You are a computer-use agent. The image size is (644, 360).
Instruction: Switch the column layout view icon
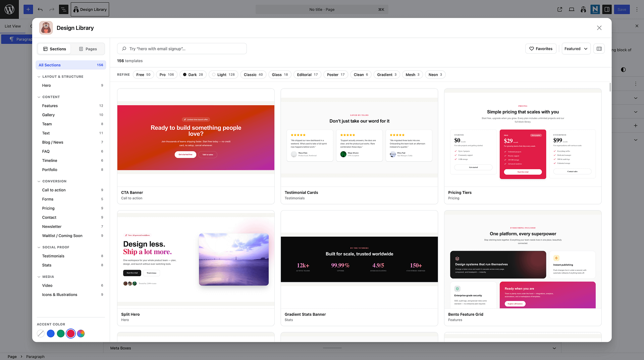tap(599, 49)
